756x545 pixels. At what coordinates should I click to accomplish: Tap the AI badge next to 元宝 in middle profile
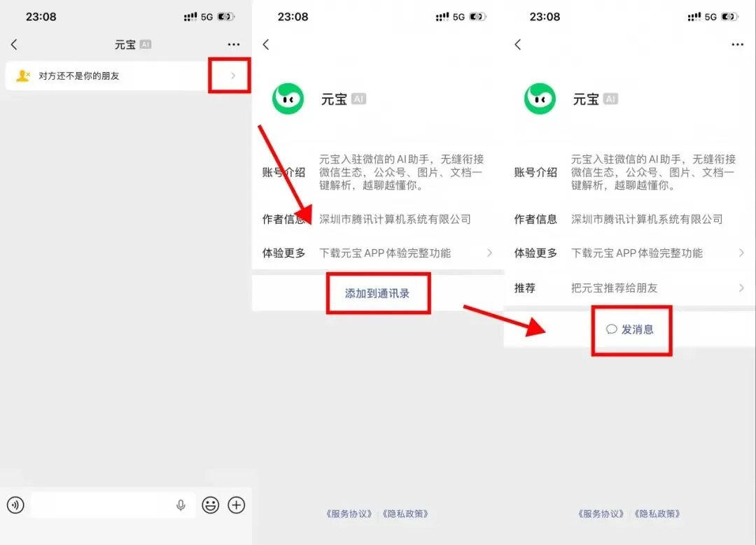click(x=358, y=99)
